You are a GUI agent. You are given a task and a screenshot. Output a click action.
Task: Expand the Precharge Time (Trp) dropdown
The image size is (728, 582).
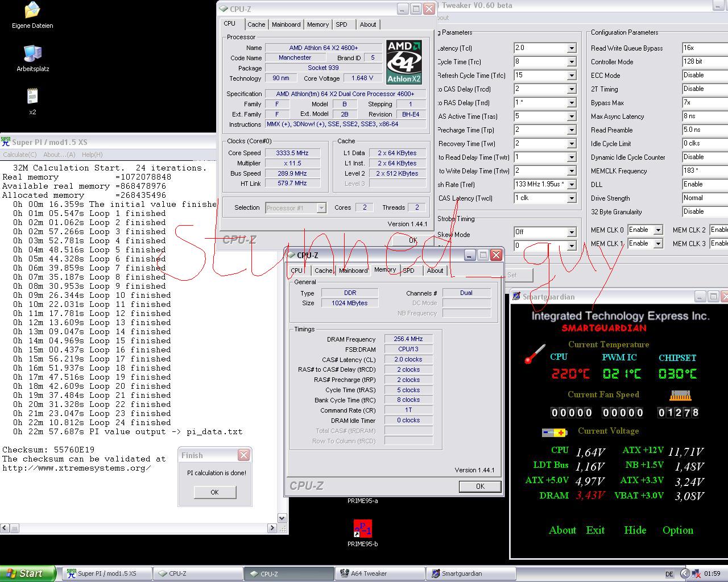572,130
